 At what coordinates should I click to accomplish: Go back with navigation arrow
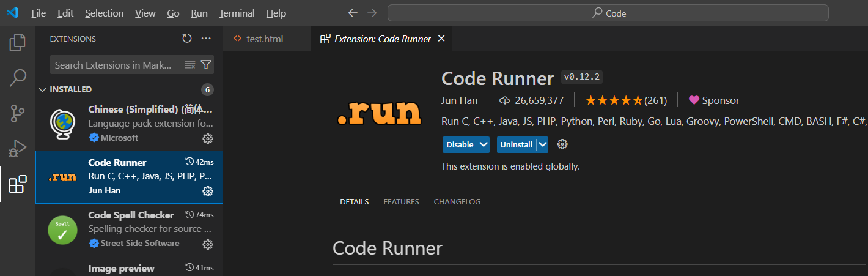click(353, 13)
